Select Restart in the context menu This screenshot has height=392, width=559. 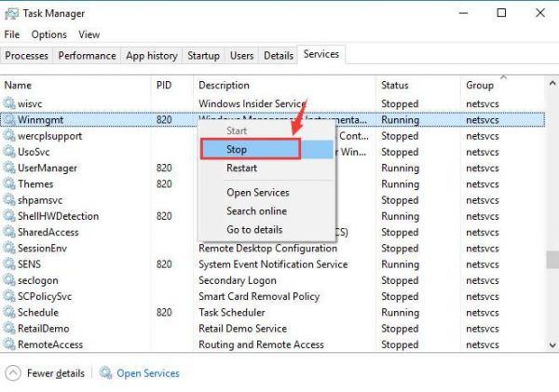[241, 169]
